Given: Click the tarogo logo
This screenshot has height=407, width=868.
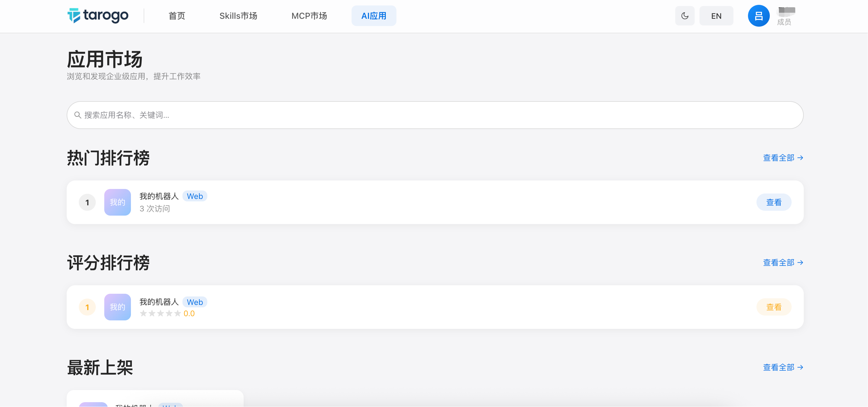Looking at the screenshot, I should 98,15.
